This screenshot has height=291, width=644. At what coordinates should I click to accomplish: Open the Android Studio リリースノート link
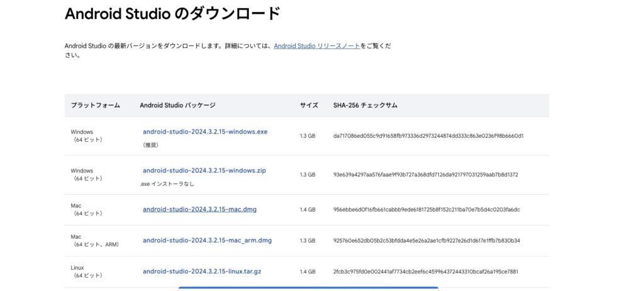point(316,46)
